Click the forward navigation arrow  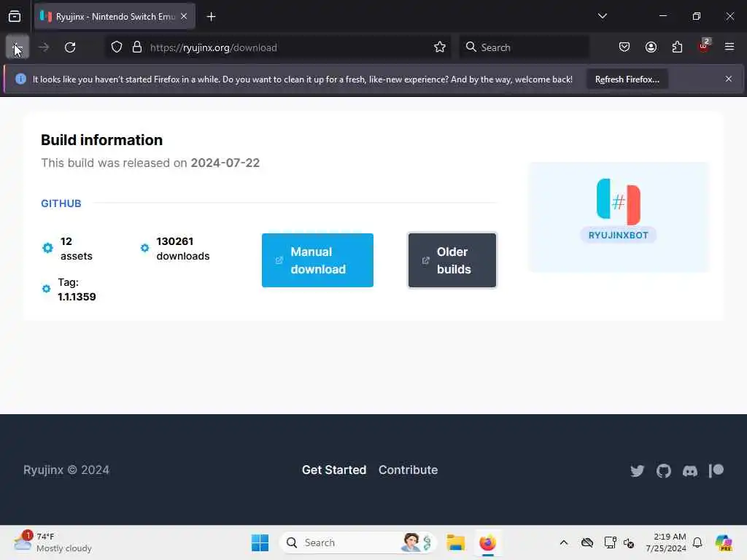coord(44,47)
